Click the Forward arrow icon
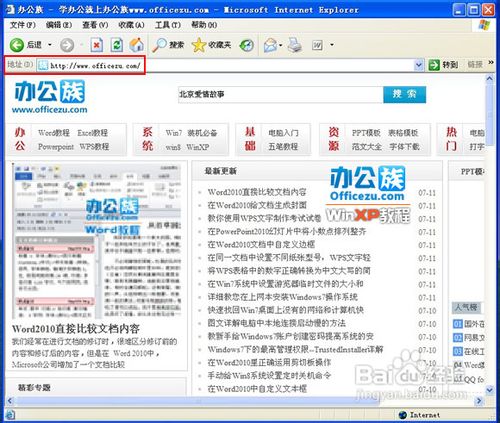500x423 pixels. [67, 45]
